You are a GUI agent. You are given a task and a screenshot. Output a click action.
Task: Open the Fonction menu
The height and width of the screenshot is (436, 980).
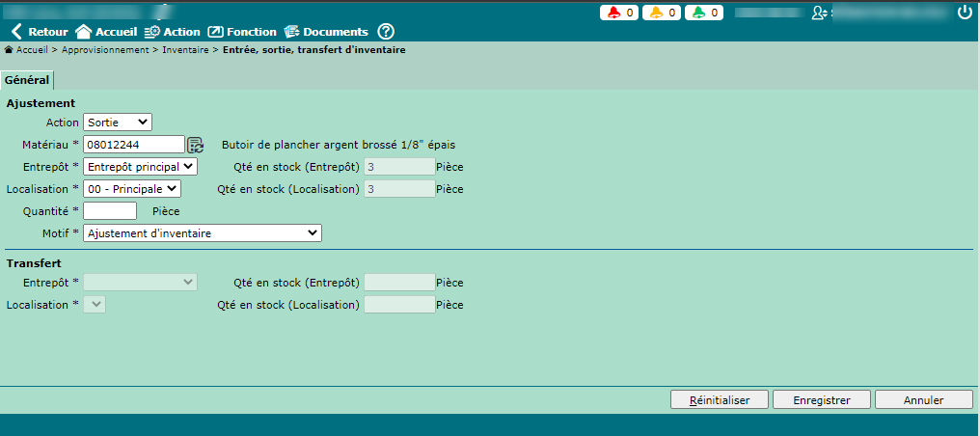coord(242,32)
